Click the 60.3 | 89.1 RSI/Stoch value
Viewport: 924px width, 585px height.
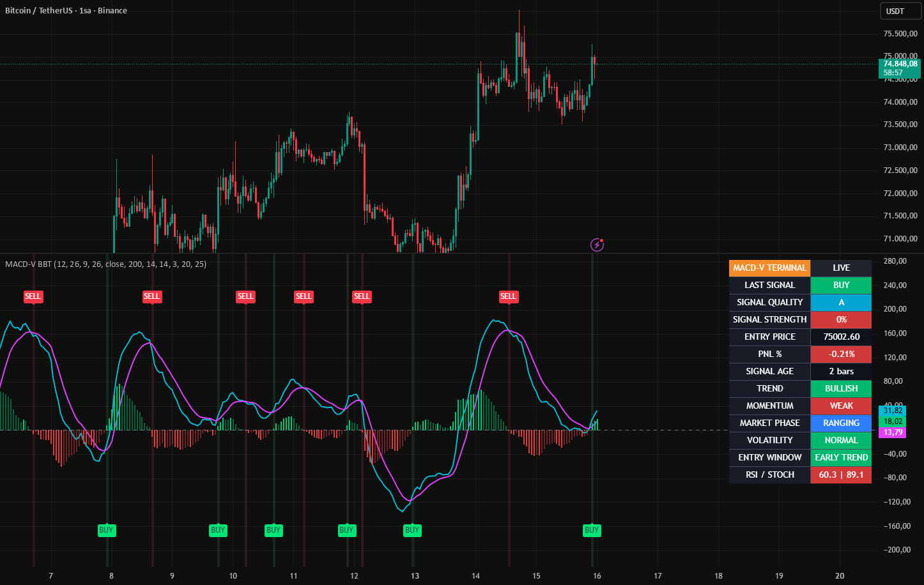click(841, 475)
